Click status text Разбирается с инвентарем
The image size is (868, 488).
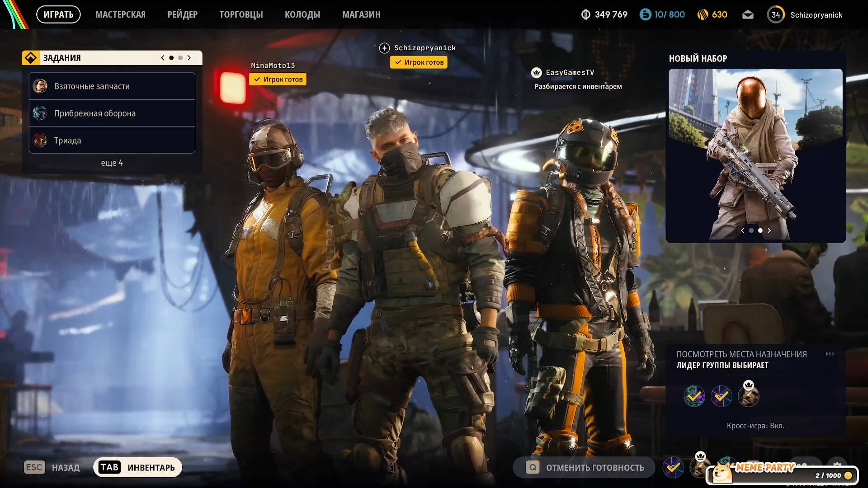578,86
